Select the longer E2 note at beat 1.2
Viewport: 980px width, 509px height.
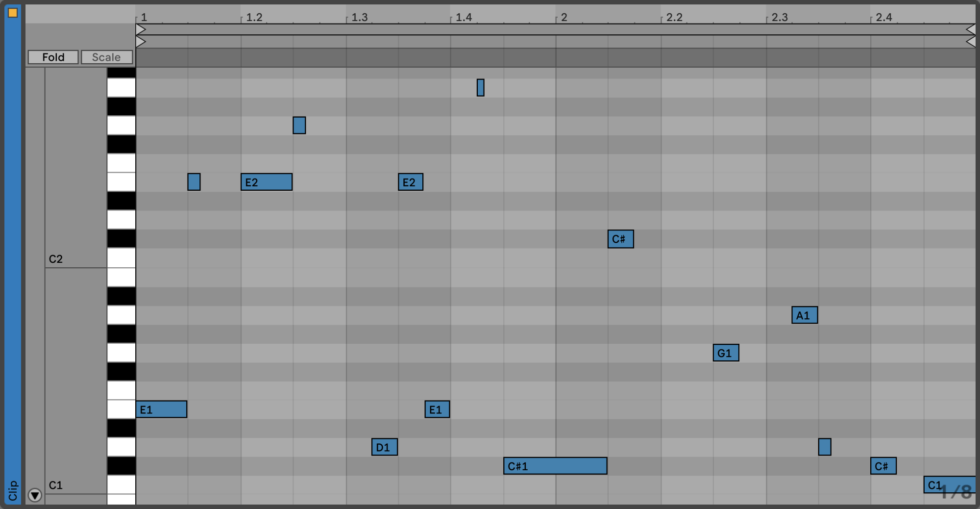[x=266, y=182]
